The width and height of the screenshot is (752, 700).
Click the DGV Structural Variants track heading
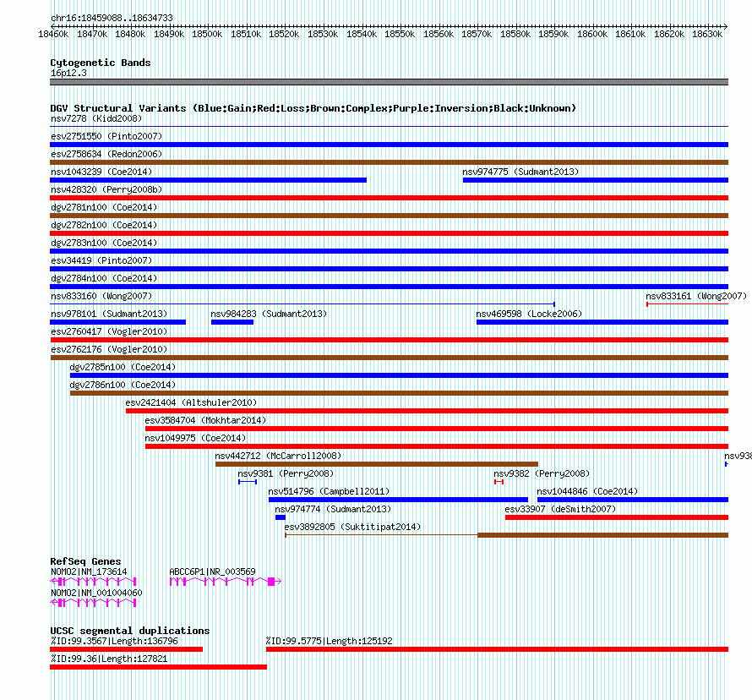[313, 108]
